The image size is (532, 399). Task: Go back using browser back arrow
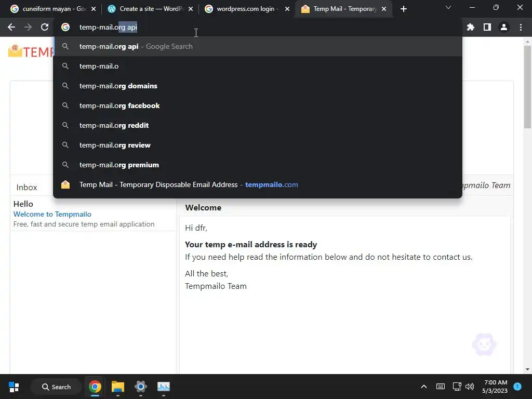pos(11,27)
